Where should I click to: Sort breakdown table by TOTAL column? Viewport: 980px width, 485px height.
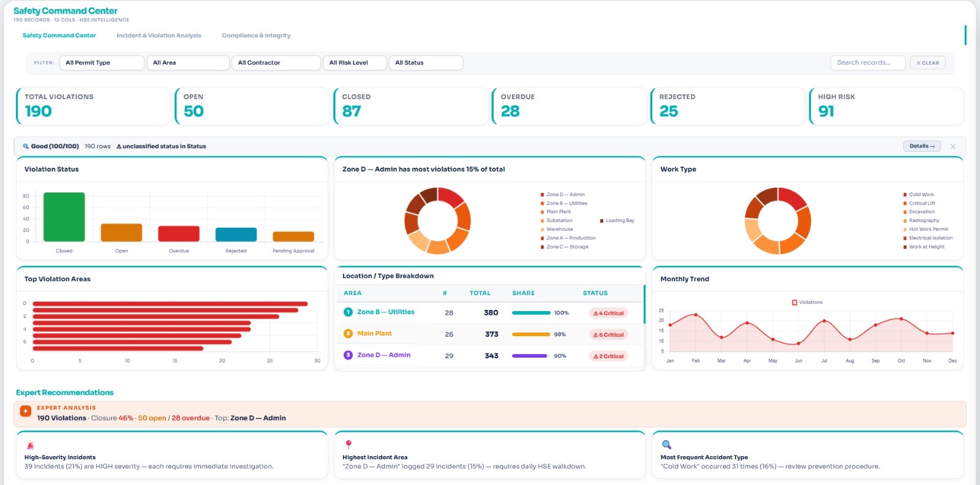[x=480, y=293]
